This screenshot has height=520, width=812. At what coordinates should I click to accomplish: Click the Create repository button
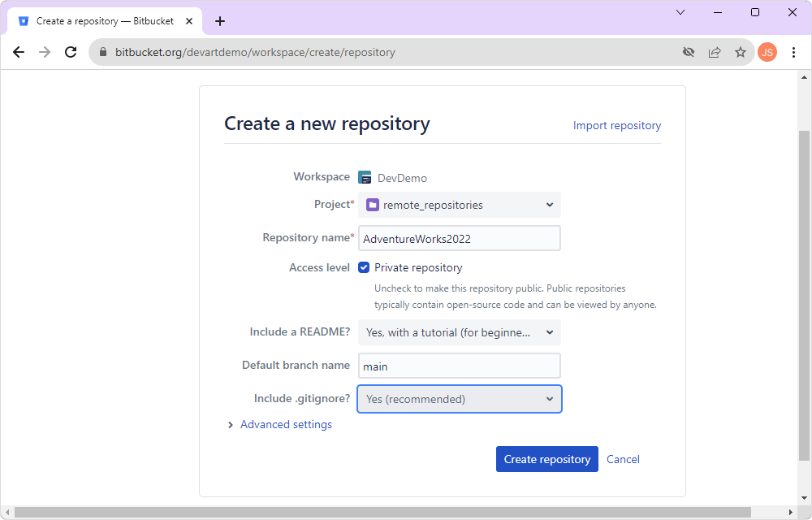(x=546, y=459)
